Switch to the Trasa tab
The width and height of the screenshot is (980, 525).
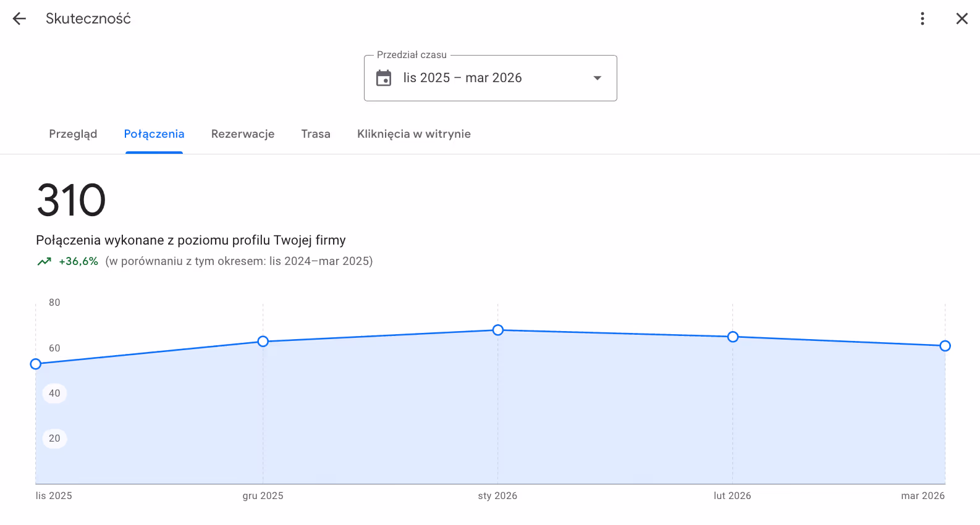coord(316,134)
